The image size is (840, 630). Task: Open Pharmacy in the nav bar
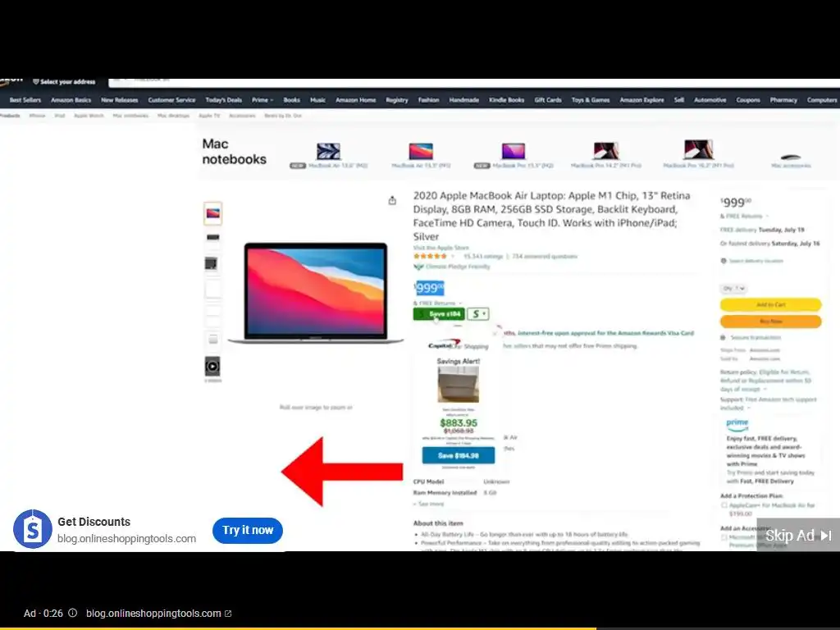pos(783,100)
